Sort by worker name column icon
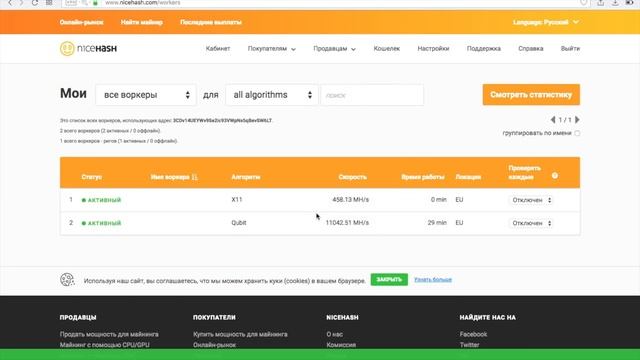 (194, 177)
